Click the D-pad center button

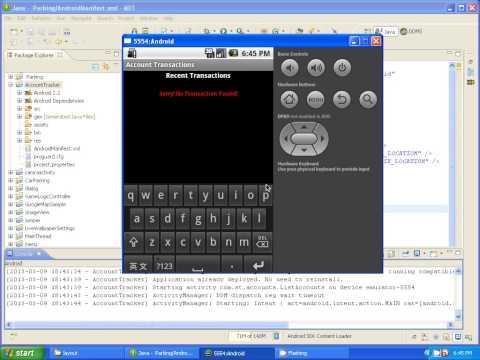point(304,138)
